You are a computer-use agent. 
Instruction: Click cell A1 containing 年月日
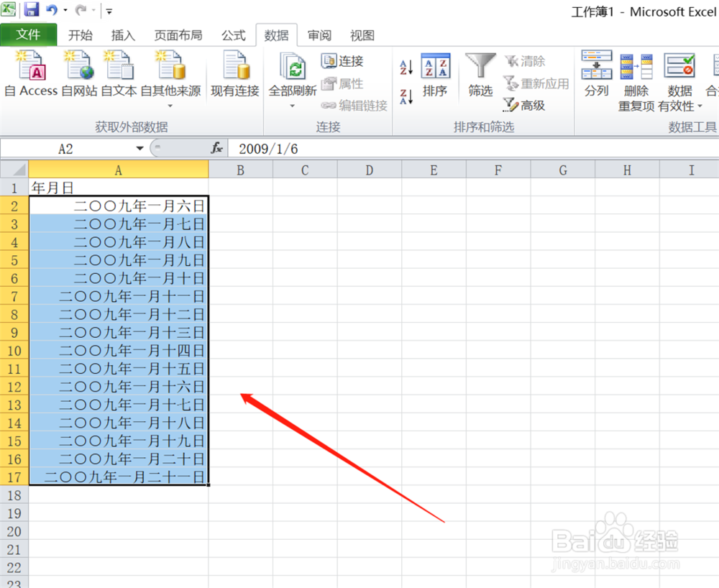pyautogui.click(x=119, y=188)
